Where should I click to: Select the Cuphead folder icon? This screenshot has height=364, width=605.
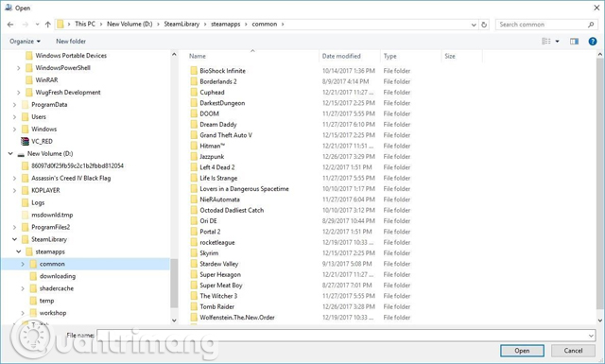[194, 93]
